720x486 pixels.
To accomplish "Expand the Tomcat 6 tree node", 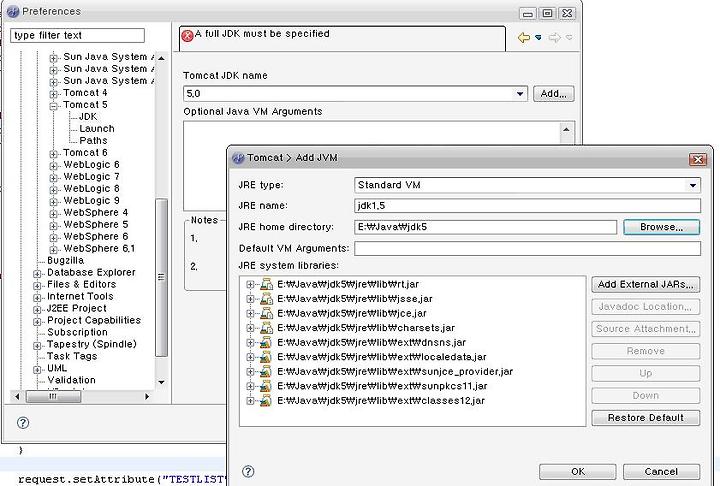I will [x=54, y=154].
